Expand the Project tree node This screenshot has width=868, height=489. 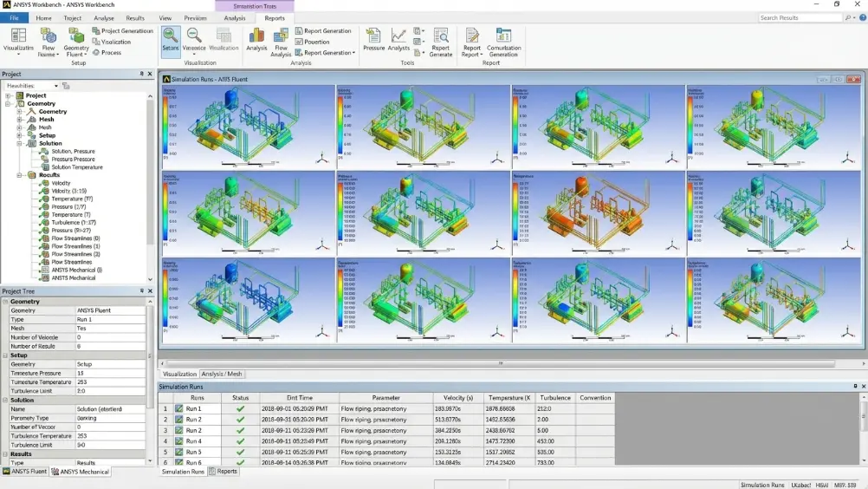[8, 96]
